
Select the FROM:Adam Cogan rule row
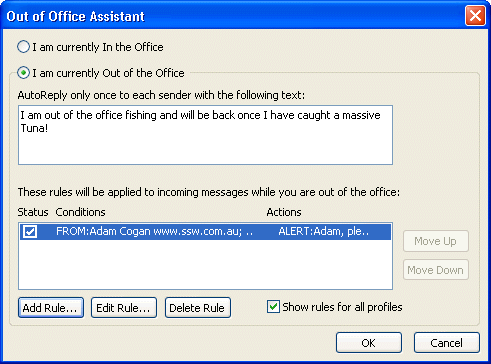click(205, 231)
